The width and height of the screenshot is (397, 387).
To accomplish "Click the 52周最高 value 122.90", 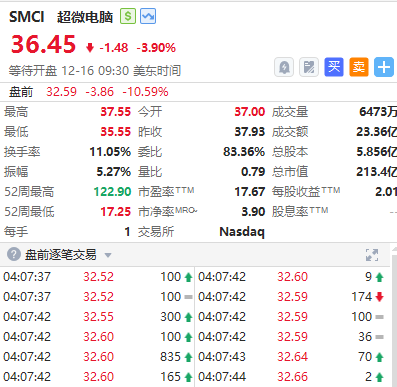I will pyautogui.click(x=112, y=192).
